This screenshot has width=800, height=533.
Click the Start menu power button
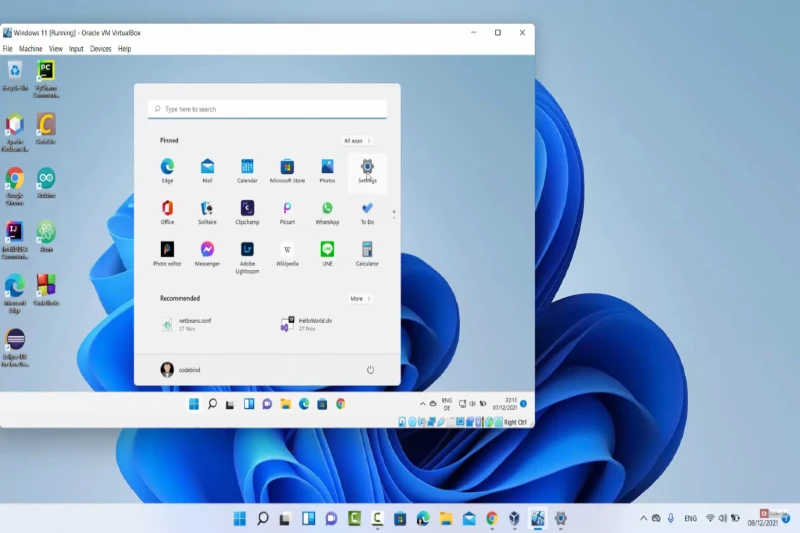(370, 370)
